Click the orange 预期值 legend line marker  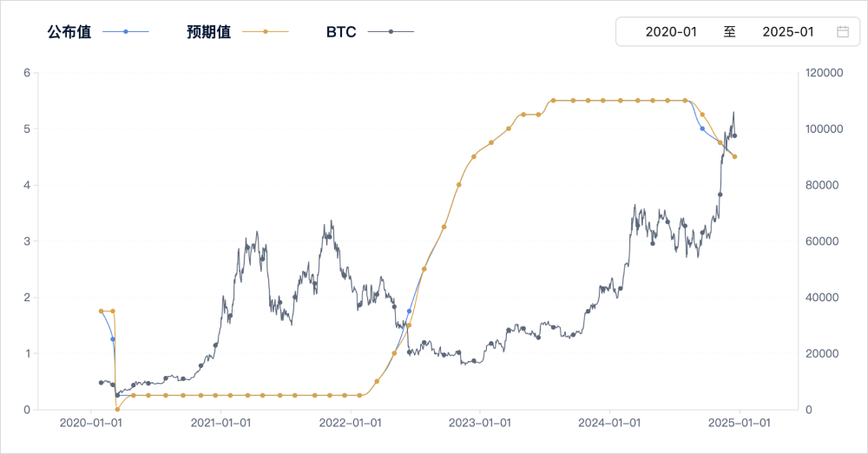coord(265,32)
